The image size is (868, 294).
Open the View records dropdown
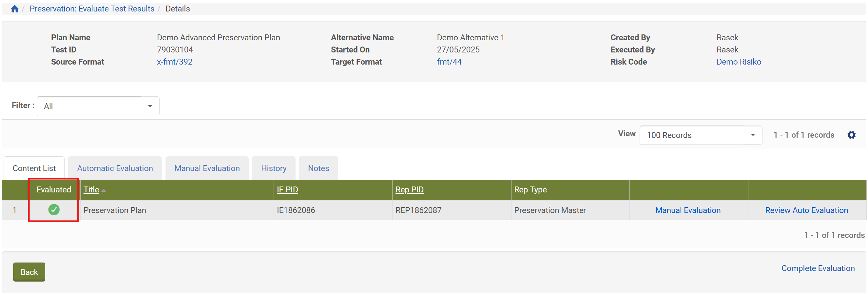753,135
